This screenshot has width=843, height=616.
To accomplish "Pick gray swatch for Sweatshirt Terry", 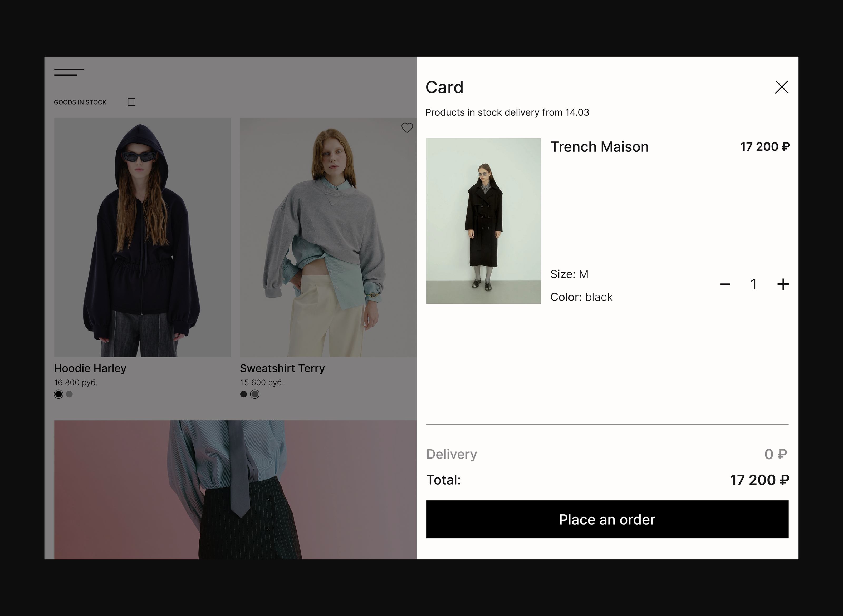I will [255, 394].
